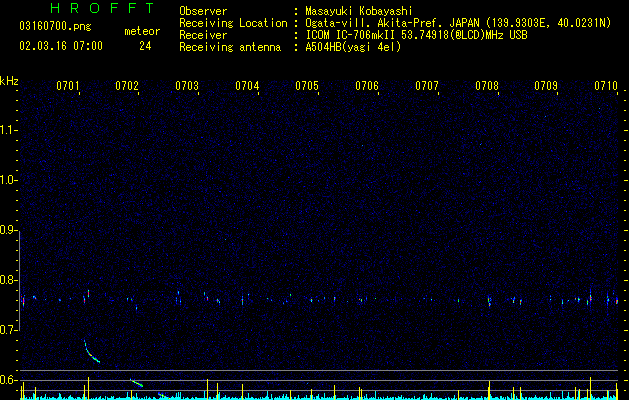Click the 0705 time marker
Screen dimensions: 629x400
tap(307, 86)
